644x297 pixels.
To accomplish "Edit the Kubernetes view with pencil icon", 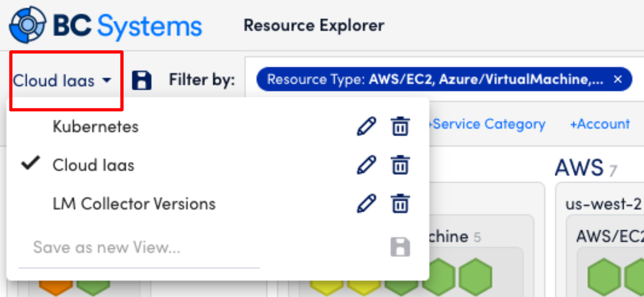I will pyautogui.click(x=366, y=127).
